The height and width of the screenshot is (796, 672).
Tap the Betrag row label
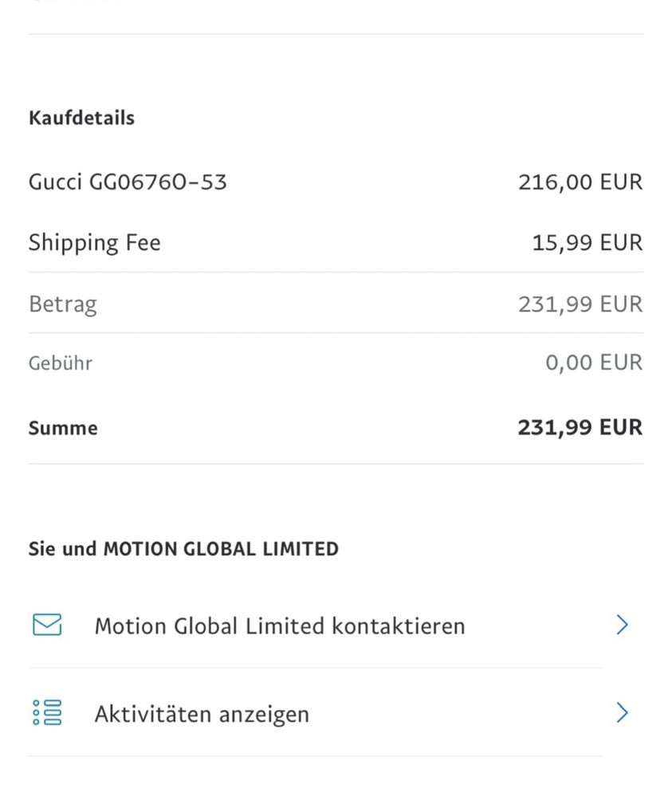62,304
